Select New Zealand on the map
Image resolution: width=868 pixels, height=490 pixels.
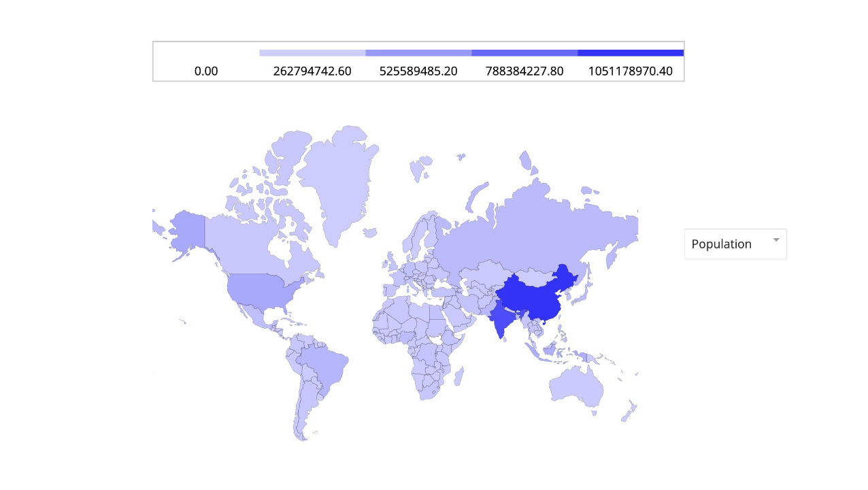coord(629,412)
